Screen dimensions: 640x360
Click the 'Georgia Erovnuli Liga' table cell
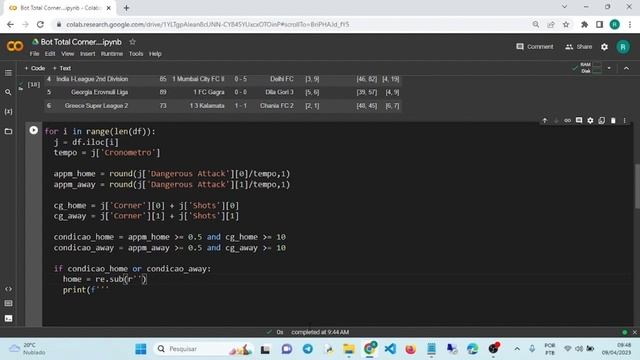click(100, 92)
